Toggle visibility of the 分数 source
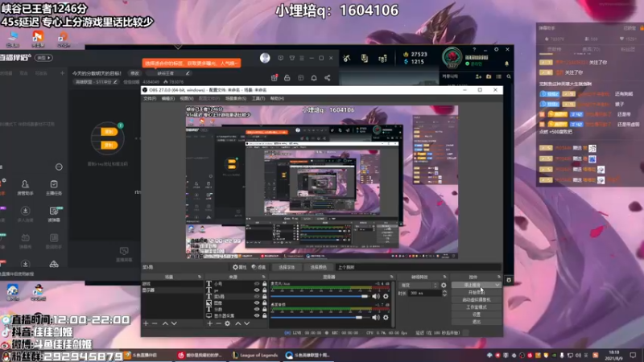Image resolution: width=644 pixels, height=362 pixels. 257,309
